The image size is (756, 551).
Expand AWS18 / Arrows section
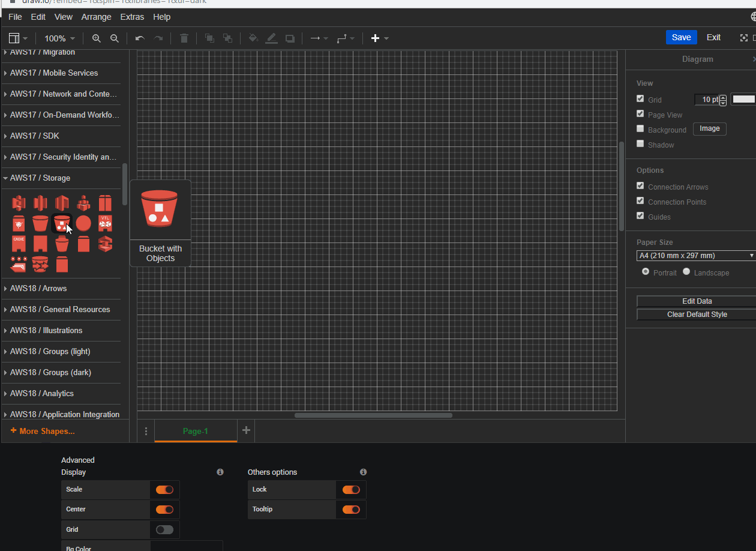pos(61,288)
